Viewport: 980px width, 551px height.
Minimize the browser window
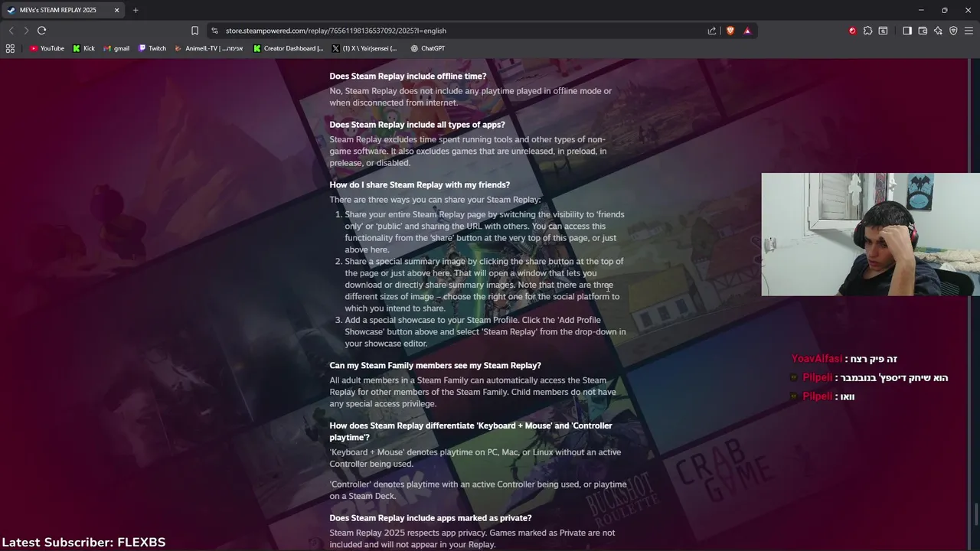[921, 10]
